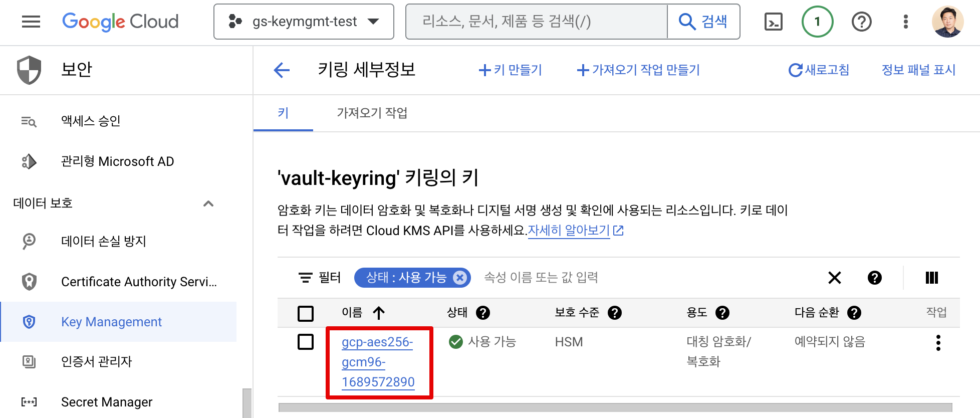Click the horizontal table scrollbar
Screen dimensions: 980x418
(x=615, y=407)
